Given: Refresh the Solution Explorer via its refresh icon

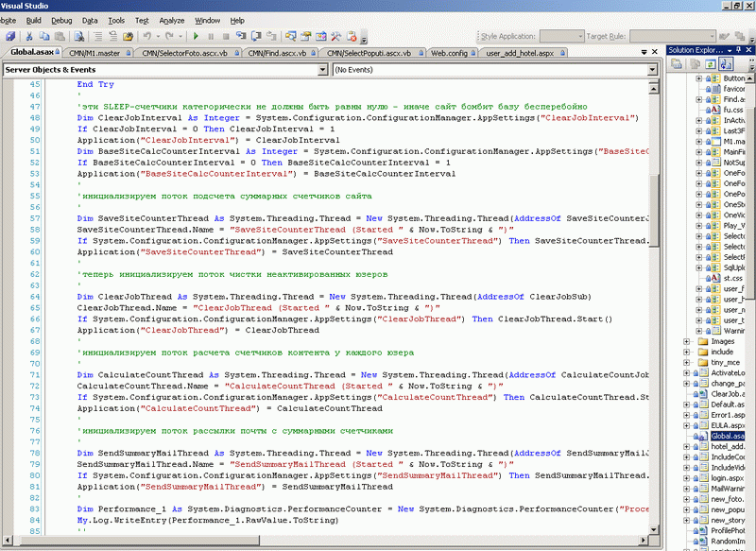Looking at the screenshot, I should (x=711, y=62).
